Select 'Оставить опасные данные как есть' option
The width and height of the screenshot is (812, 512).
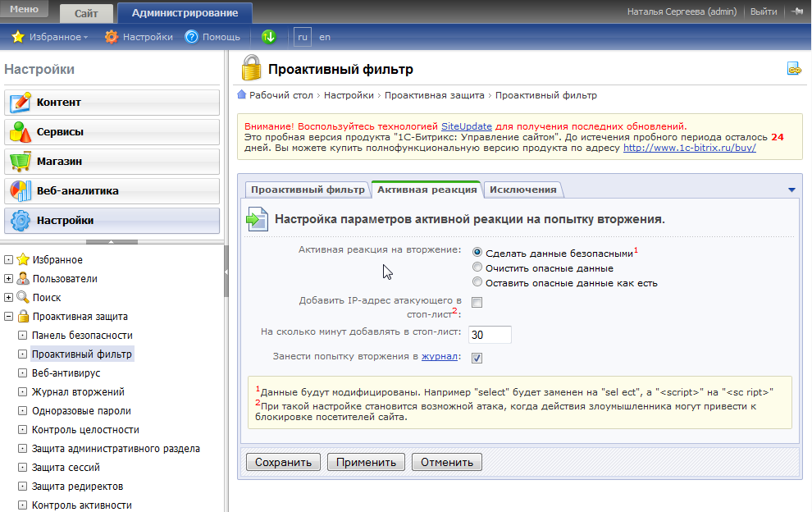pyautogui.click(x=477, y=282)
